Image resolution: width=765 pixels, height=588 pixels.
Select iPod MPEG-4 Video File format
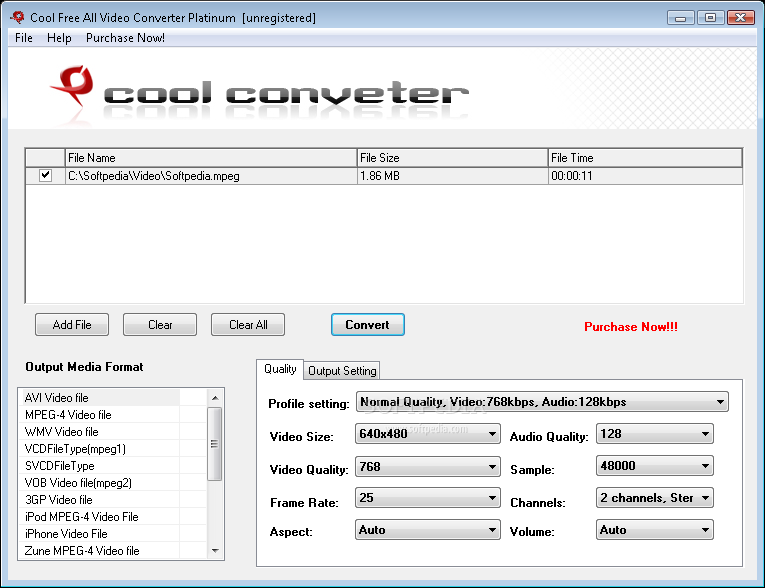coord(113,517)
